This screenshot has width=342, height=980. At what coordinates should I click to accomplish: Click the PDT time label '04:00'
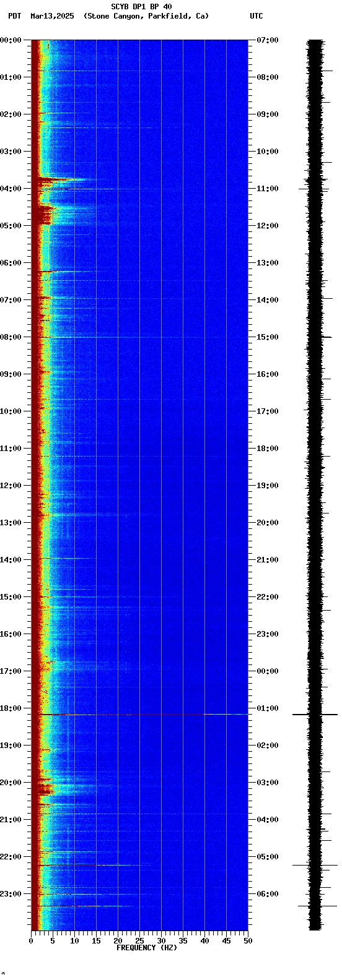click(11, 189)
